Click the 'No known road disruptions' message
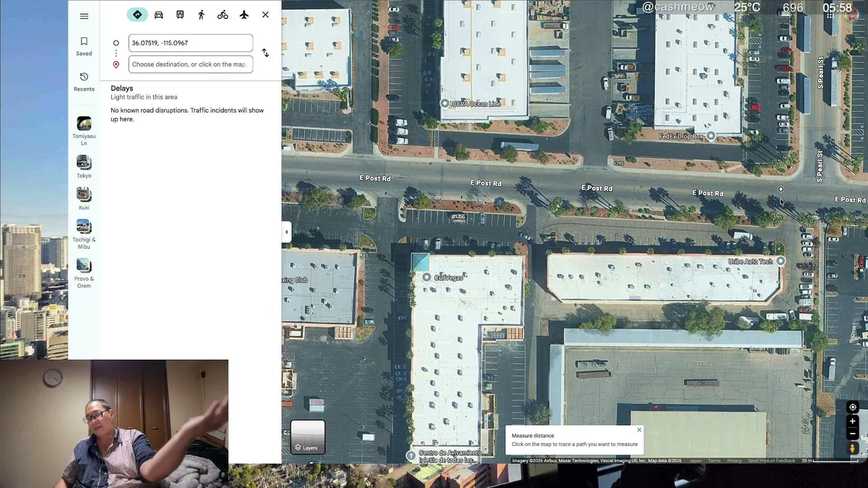868x488 pixels. click(x=187, y=115)
